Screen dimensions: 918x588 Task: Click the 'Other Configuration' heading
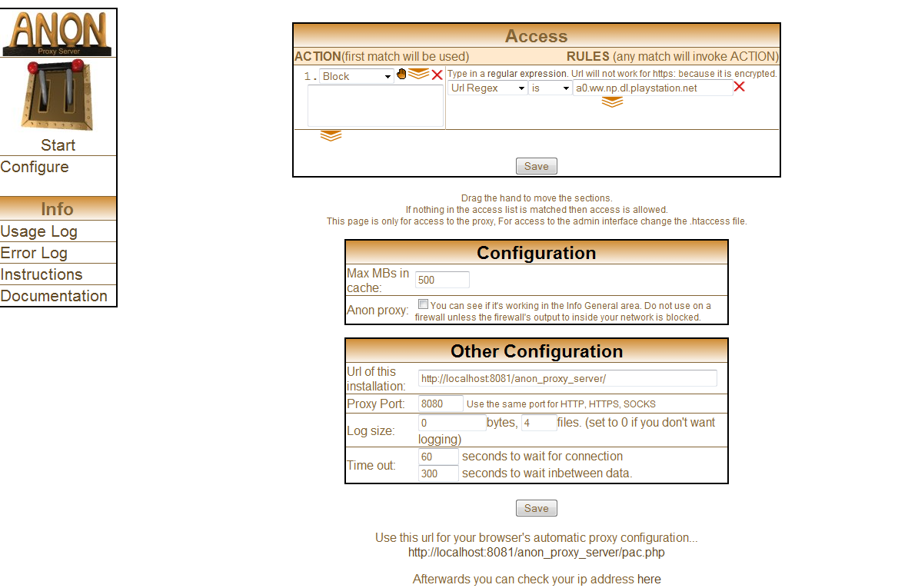pyautogui.click(x=537, y=351)
